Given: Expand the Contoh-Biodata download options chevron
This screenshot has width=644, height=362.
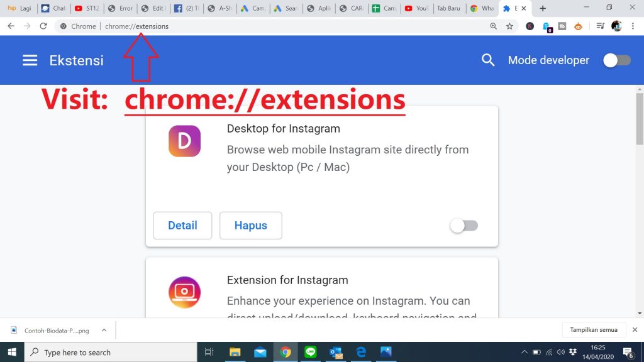Looking at the screenshot, I should click(x=104, y=330).
